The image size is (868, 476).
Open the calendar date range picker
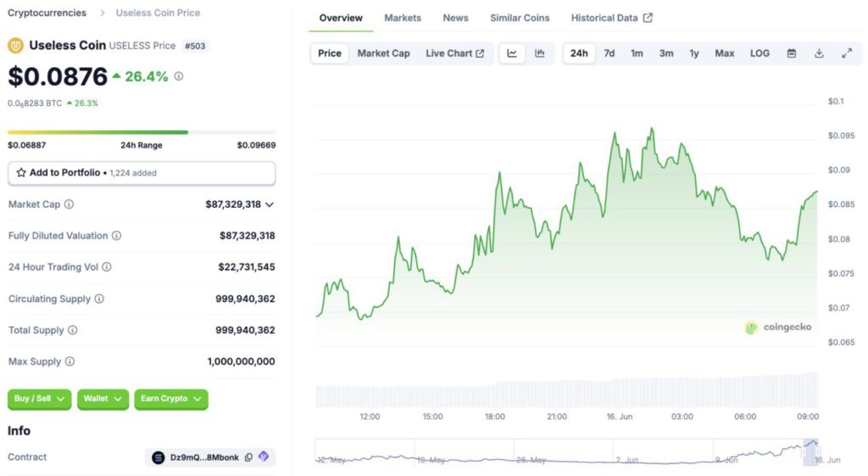point(792,53)
